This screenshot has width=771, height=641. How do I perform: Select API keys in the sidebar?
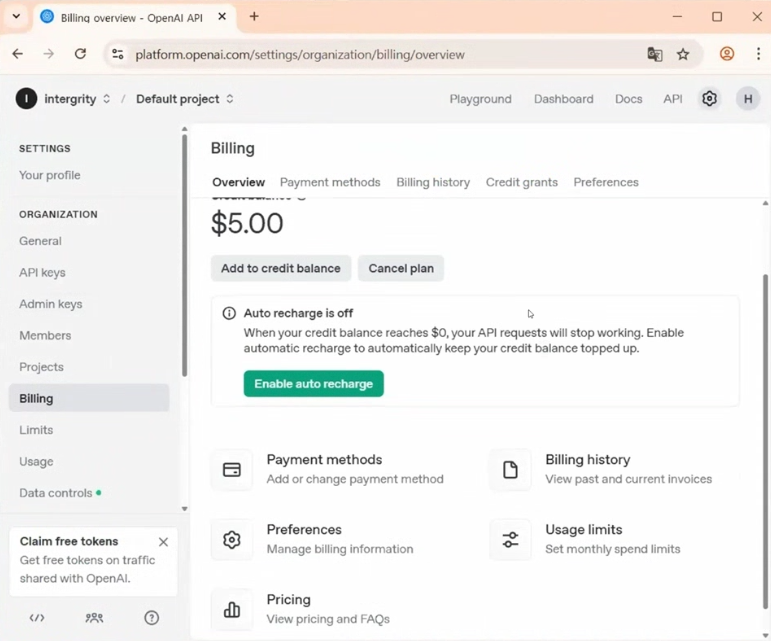pos(42,273)
